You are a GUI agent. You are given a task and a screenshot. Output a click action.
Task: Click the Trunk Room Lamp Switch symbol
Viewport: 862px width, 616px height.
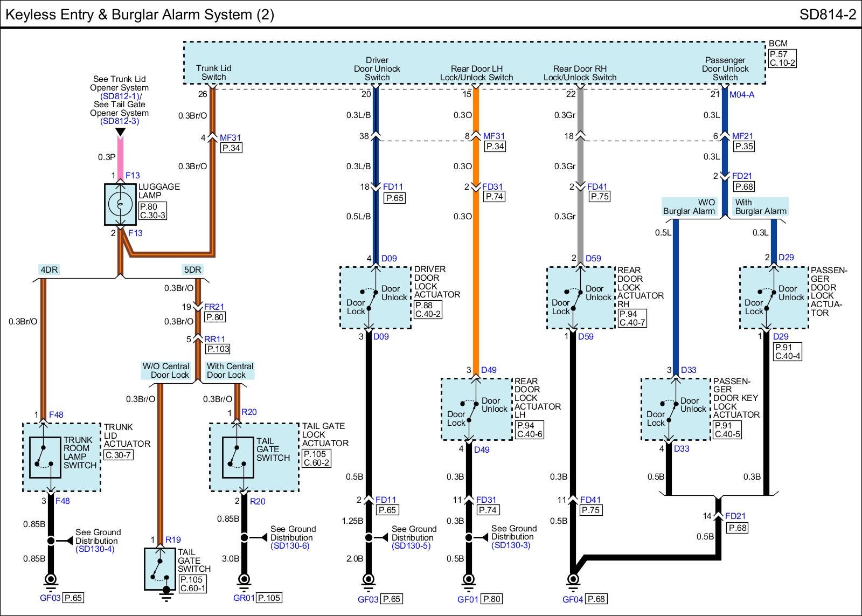45,457
